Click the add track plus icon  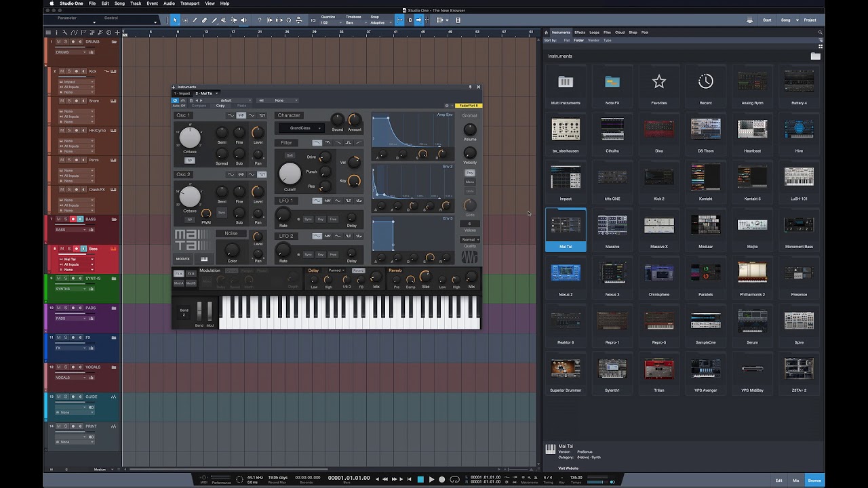click(x=117, y=32)
